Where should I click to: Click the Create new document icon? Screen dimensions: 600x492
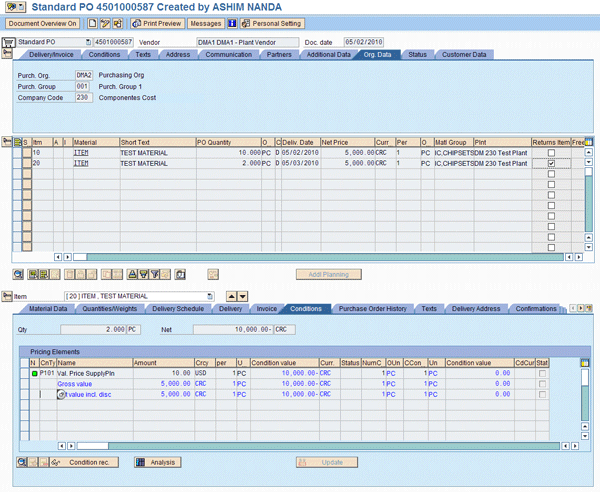(x=91, y=23)
